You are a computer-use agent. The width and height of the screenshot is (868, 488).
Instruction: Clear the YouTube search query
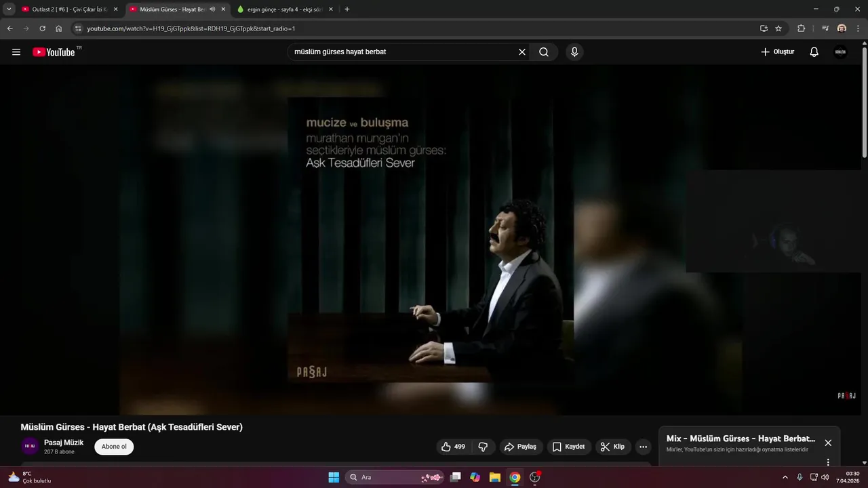(522, 52)
